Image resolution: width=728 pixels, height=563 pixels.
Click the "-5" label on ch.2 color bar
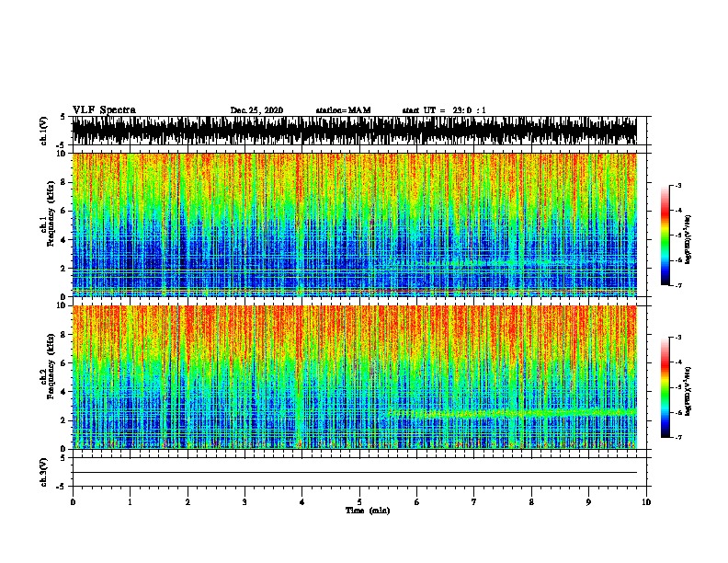point(677,387)
